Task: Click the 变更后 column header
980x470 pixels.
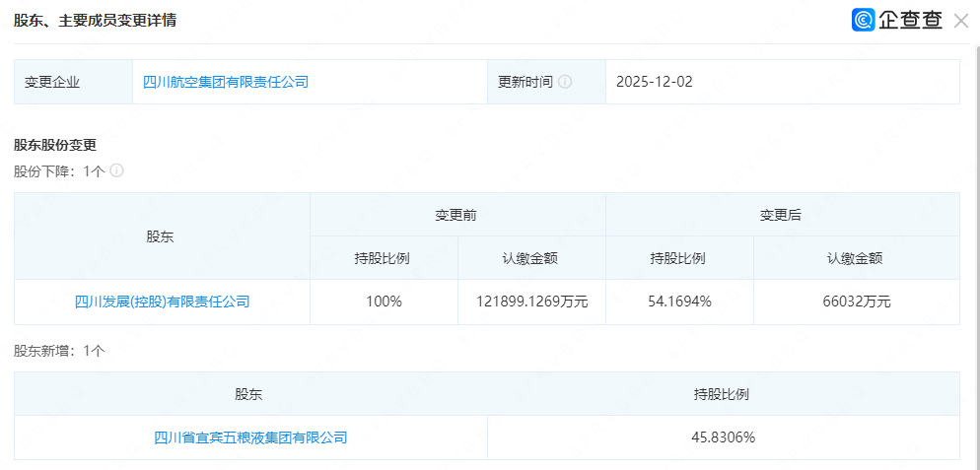Action: coord(781,215)
